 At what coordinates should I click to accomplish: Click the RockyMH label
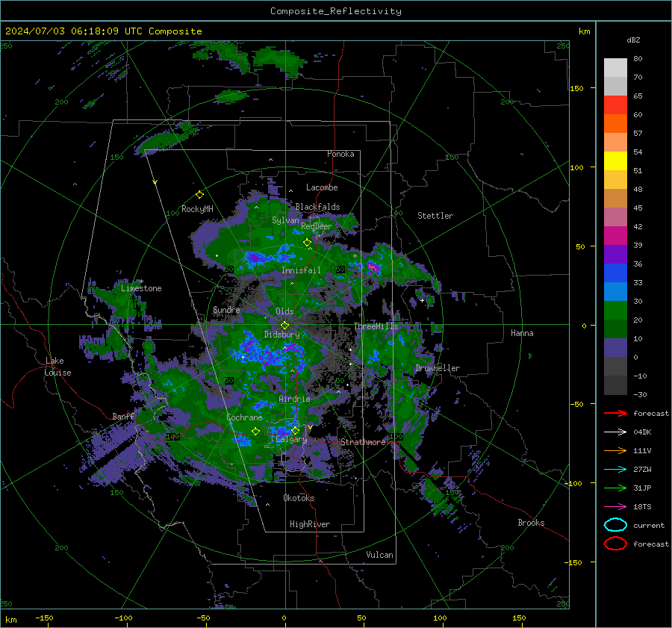(197, 209)
